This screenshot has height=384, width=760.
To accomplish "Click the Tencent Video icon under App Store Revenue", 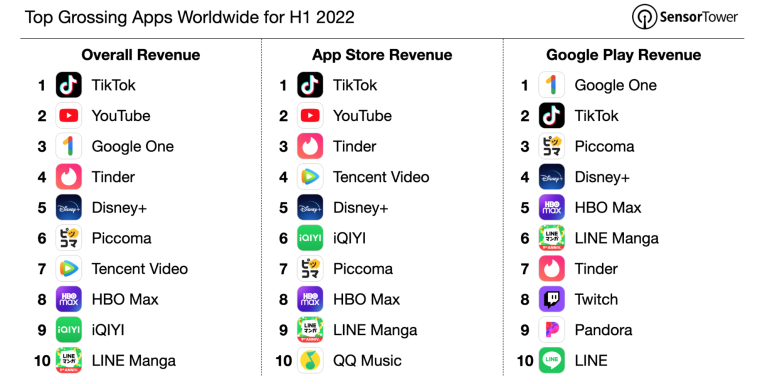I will 310,177.
